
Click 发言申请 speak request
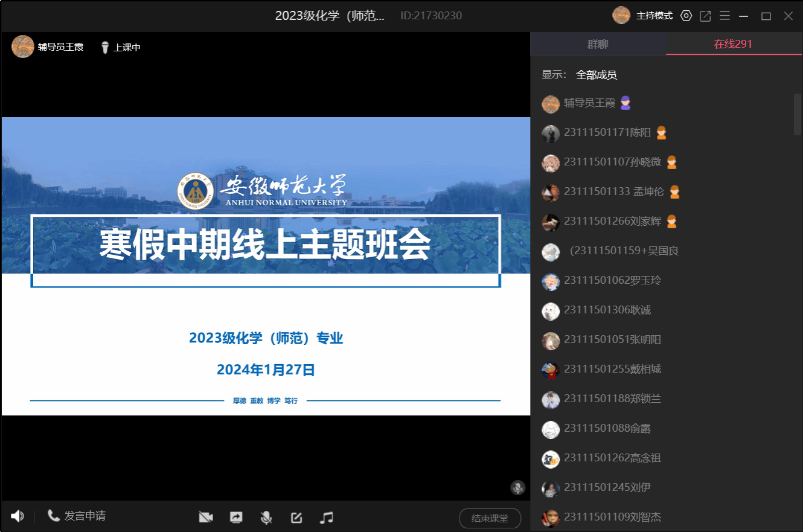pos(77,516)
